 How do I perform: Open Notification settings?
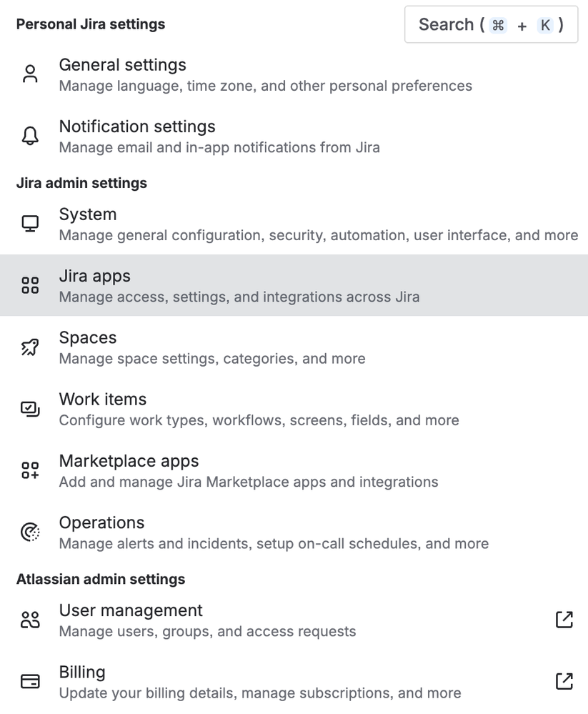[x=137, y=127]
